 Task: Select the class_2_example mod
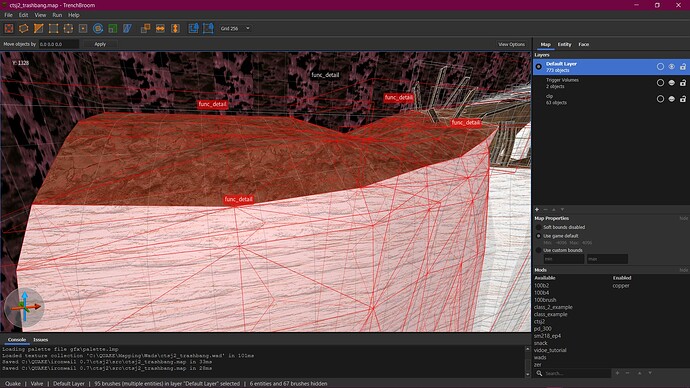553,307
